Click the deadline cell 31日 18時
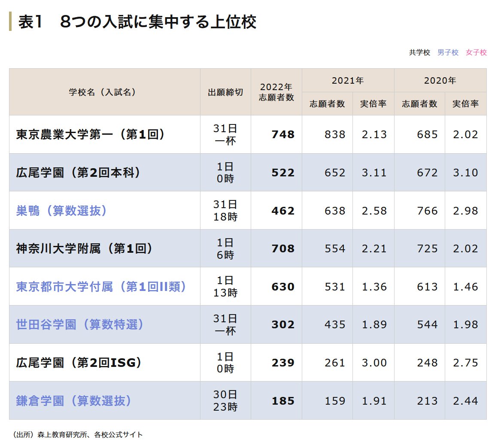 (225, 211)
